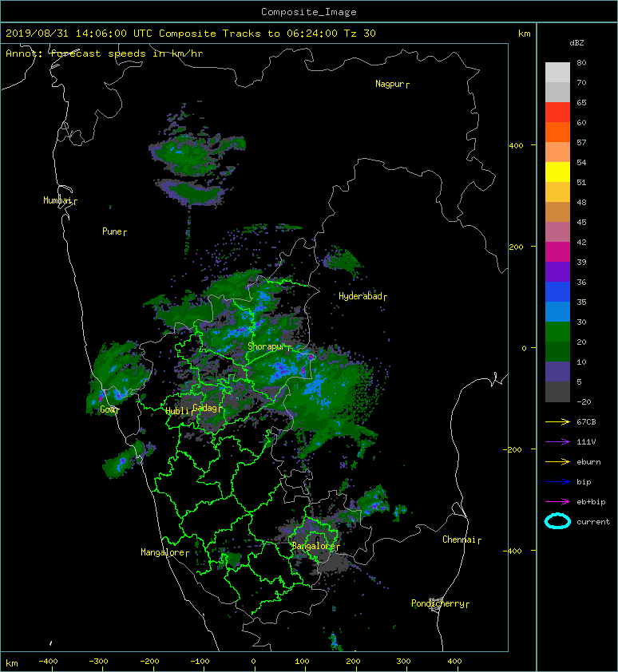
Task: Click the 111V legend label
Action: click(586, 442)
